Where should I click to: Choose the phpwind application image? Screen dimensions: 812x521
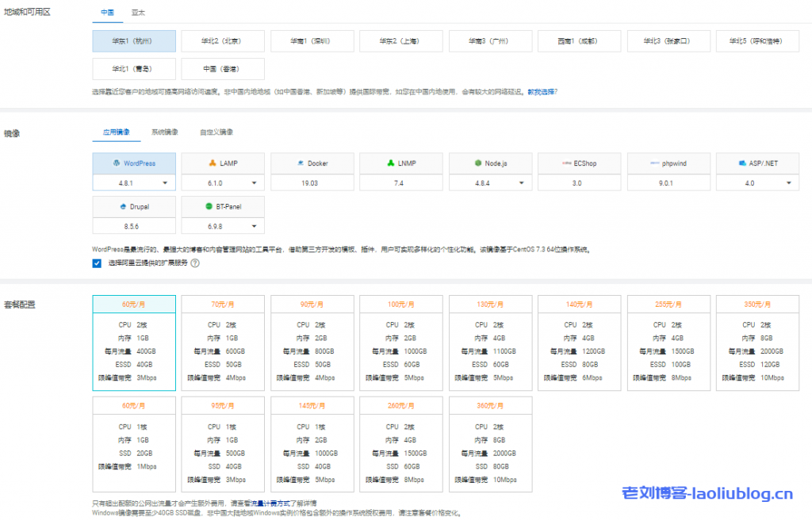pyautogui.click(x=668, y=163)
